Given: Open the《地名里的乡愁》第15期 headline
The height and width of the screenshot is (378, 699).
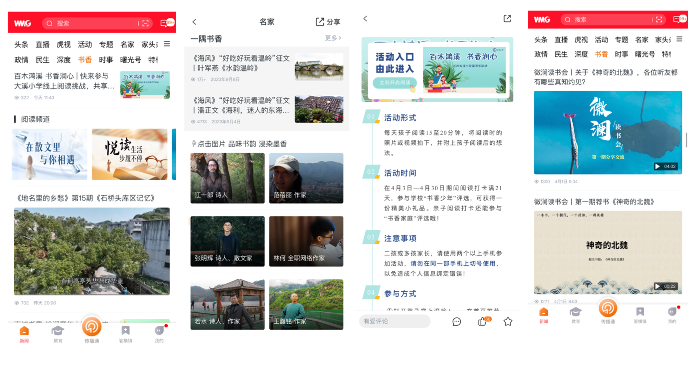Looking at the screenshot, I should click(x=86, y=197).
